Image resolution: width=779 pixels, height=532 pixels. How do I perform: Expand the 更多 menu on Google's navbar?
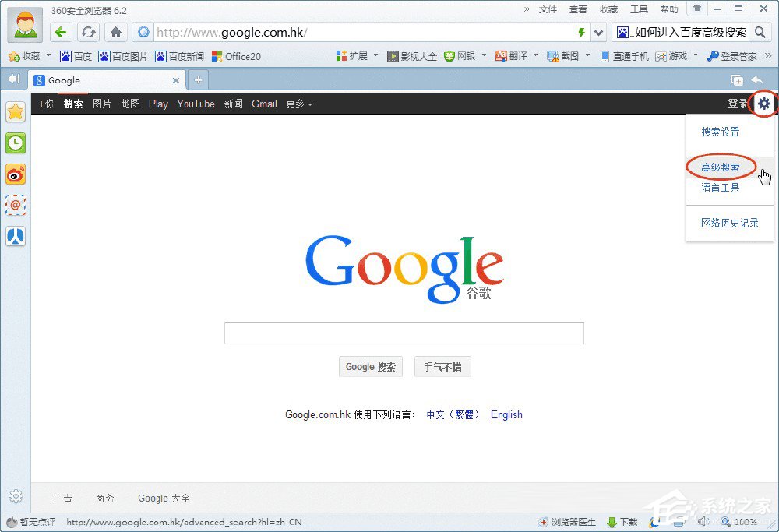click(x=298, y=103)
